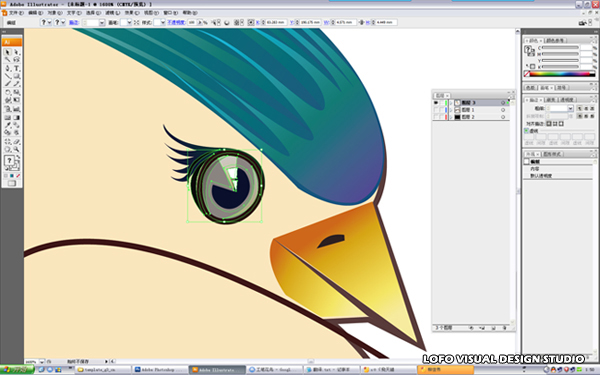Pick a color from the spectrum bar

561,74
